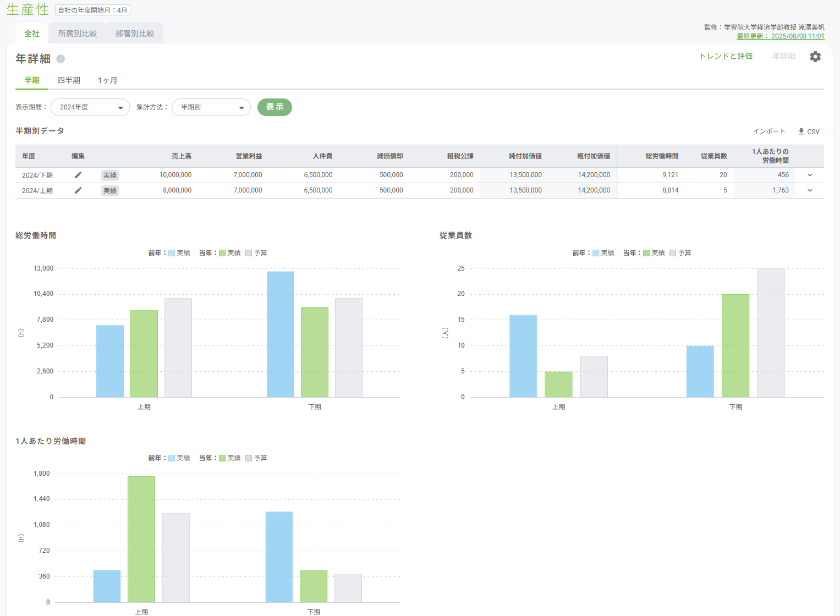Switch to the 所属別比較 tab
This screenshot has height=616, width=840.
[78, 34]
